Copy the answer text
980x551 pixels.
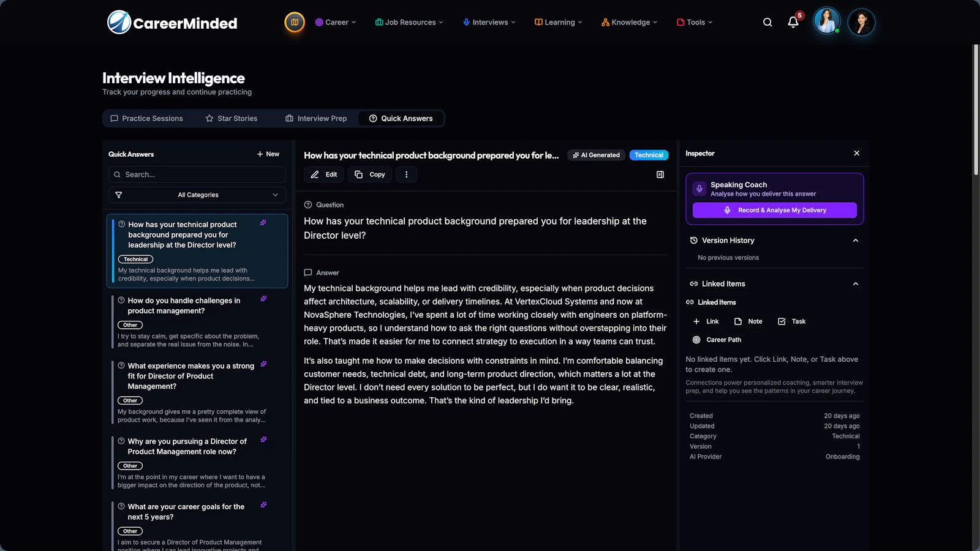tap(370, 174)
